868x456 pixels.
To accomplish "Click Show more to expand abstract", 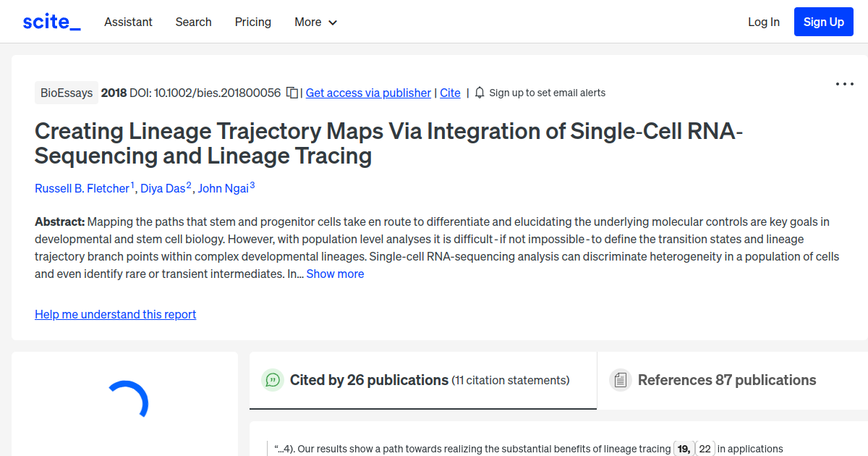I will [x=335, y=274].
